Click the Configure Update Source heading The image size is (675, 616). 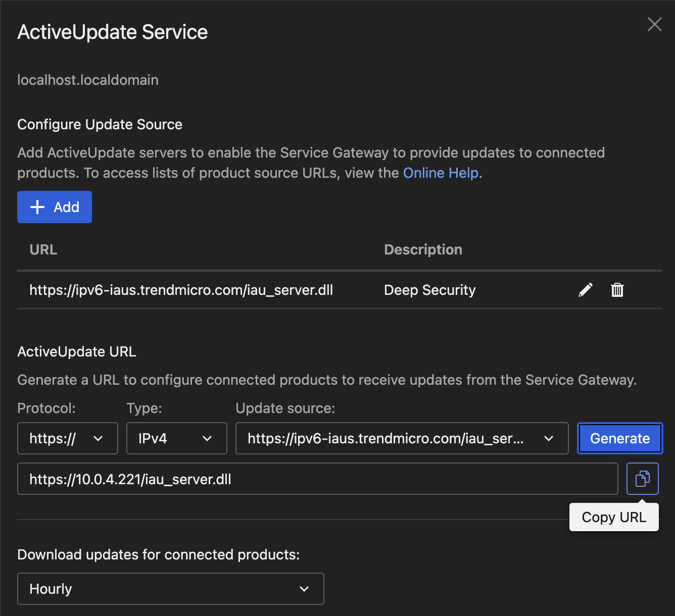[100, 124]
